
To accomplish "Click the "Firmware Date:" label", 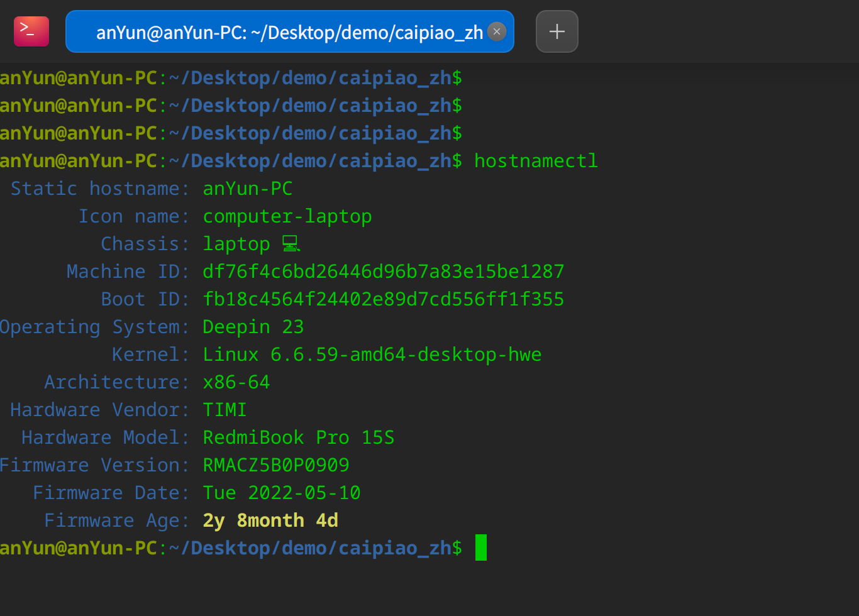I will (111, 493).
